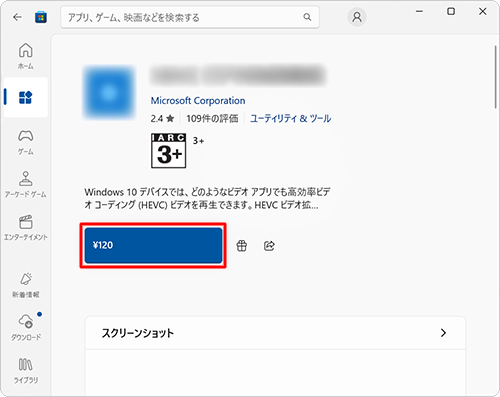Open the Microsoft Corporation publisher link
The width and height of the screenshot is (500, 397).
198,100
